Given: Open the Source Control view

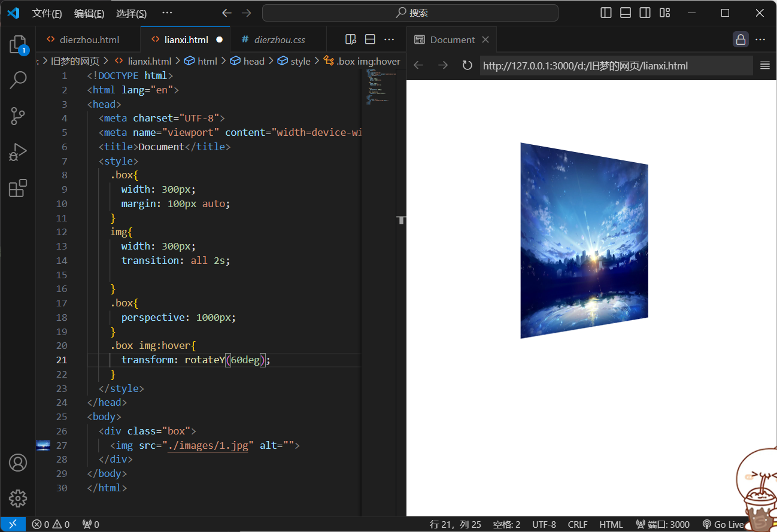Looking at the screenshot, I should pos(17,116).
